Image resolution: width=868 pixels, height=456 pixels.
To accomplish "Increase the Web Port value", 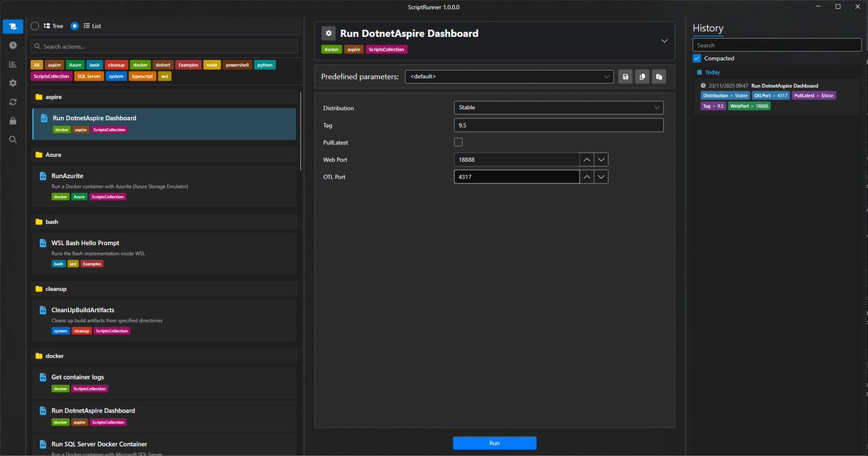I will point(587,159).
